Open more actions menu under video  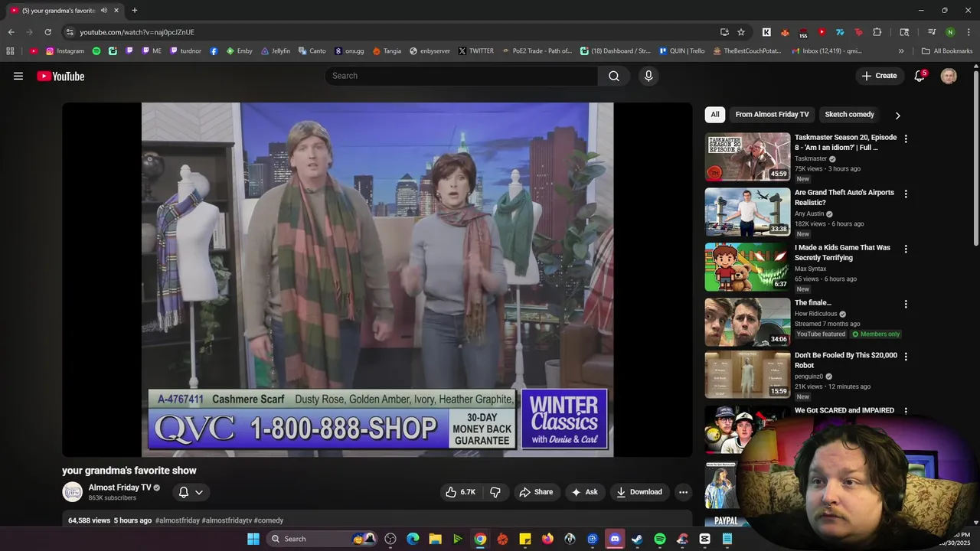click(x=683, y=492)
